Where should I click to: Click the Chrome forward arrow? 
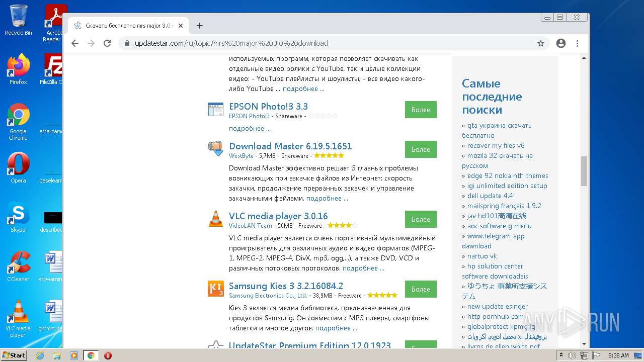coord(91,43)
